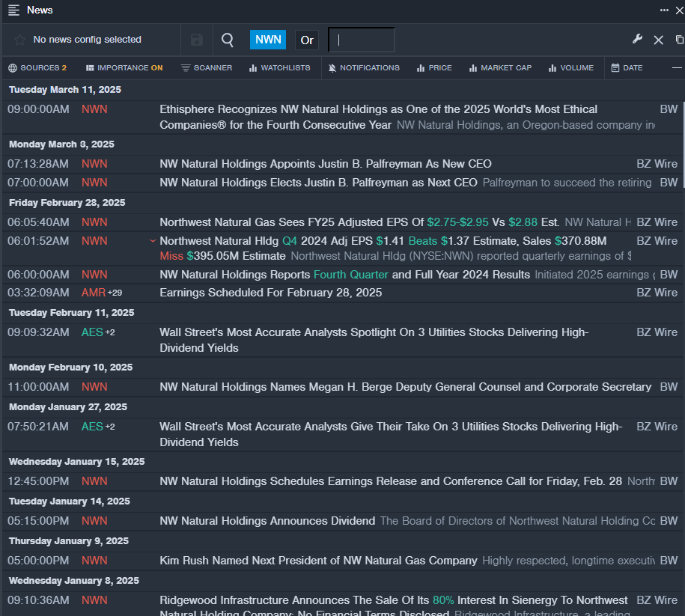The width and height of the screenshot is (685, 616).
Task: Open the No news config selected dropdown
Action: click(x=88, y=40)
